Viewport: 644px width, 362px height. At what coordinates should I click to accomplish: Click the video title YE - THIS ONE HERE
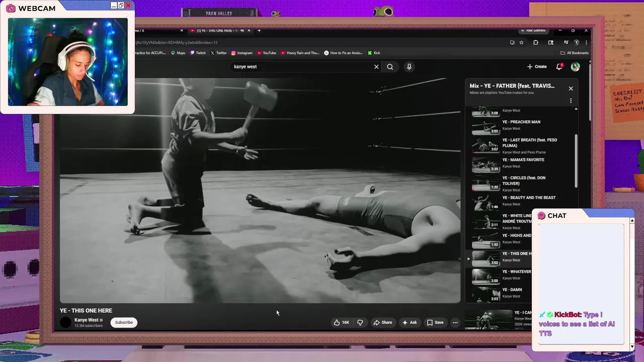(86, 311)
